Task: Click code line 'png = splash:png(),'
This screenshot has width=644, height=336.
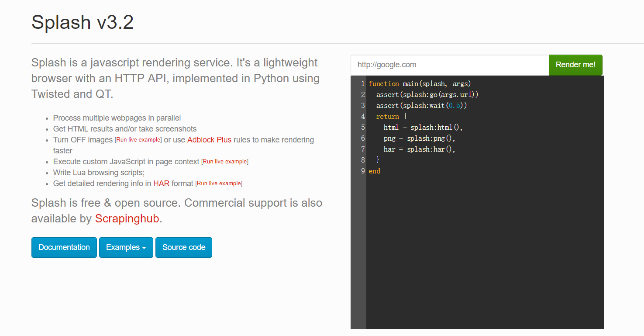Action: coord(420,139)
